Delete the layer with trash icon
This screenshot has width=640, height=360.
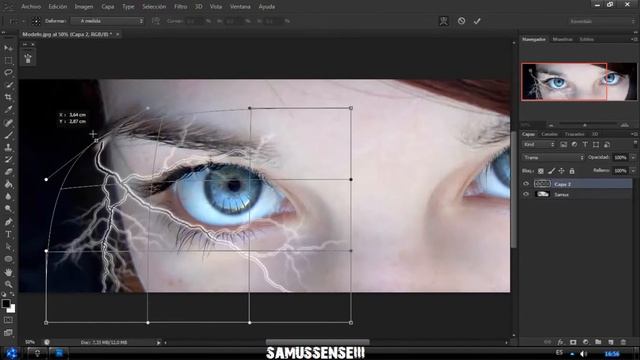pos(623,342)
